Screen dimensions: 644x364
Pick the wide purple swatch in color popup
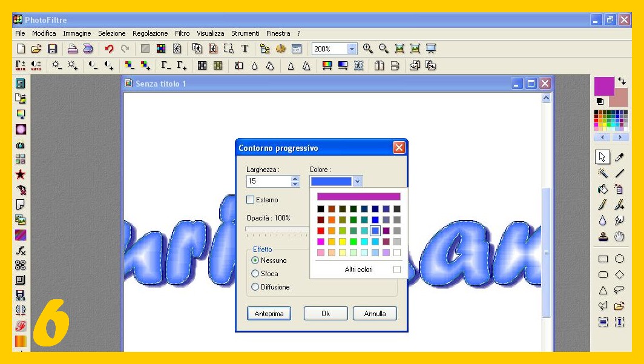358,196
